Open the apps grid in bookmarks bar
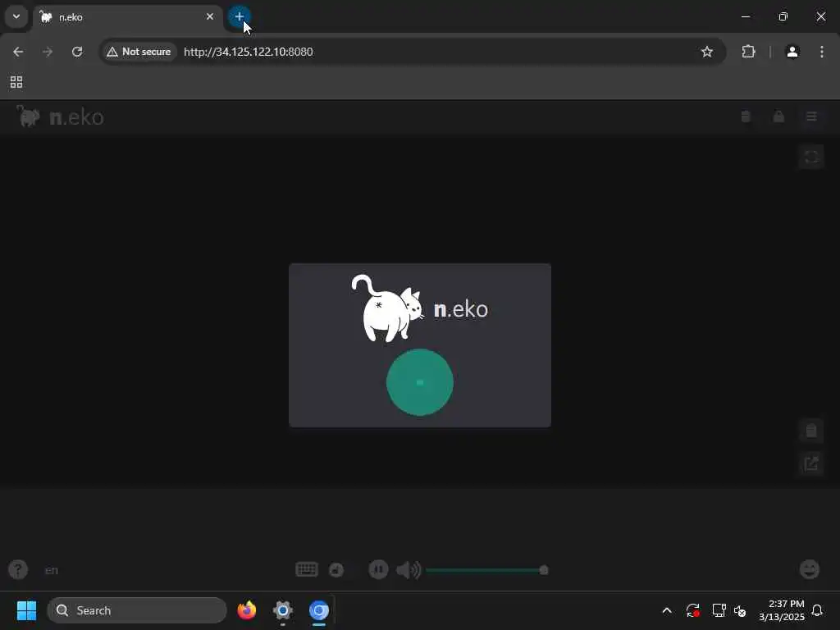Screen dimensions: 840x630 pyautogui.click(x=16, y=82)
